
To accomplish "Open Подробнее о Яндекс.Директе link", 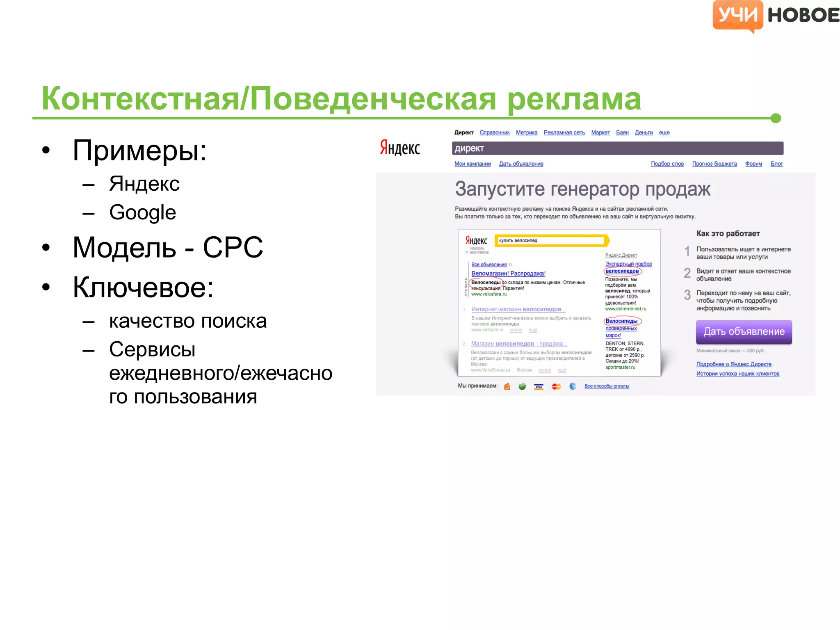I will (734, 364).
